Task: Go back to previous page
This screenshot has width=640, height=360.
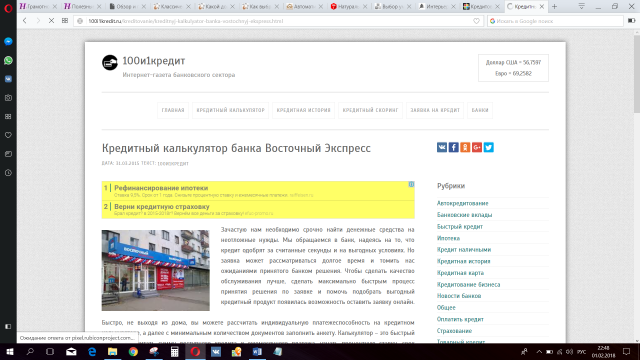Action: (25, 21)
